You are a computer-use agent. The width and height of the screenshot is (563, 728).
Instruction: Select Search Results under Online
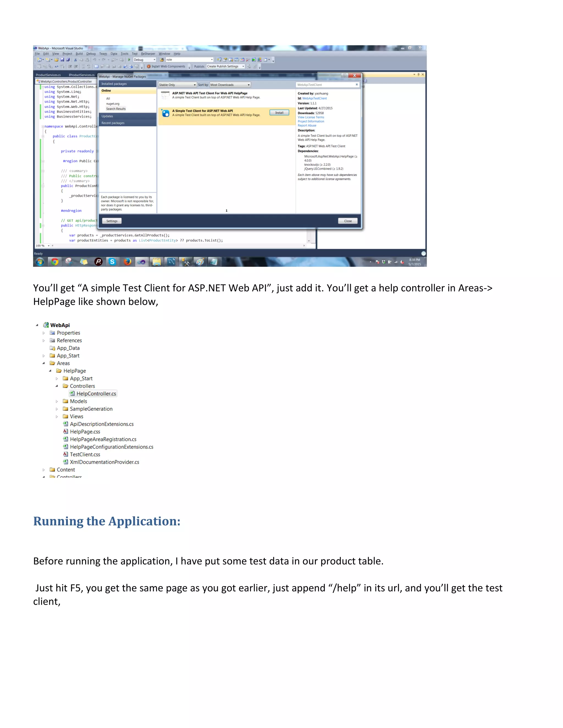point(116,109)
